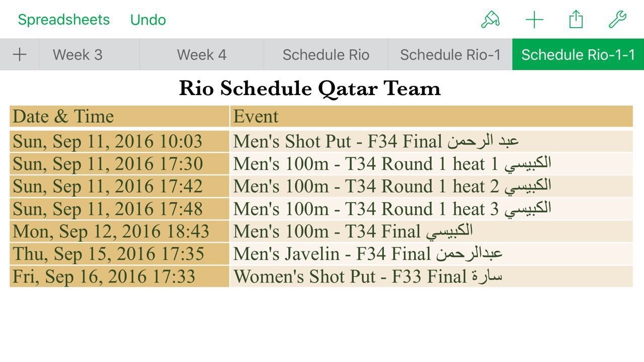Select the Sep 11, 2016 10:03 cell

pos(119,141)
